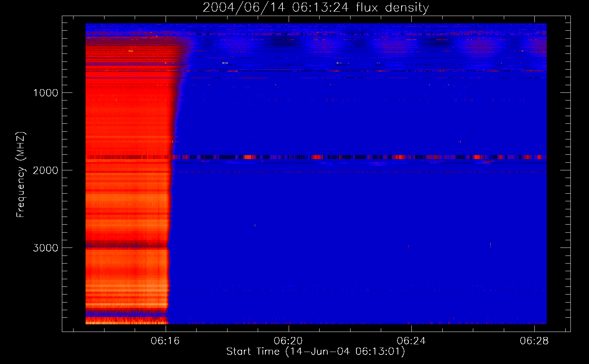Click the 'Start Time (14-Jun-04 06:13:01)' label

point(316,352)
